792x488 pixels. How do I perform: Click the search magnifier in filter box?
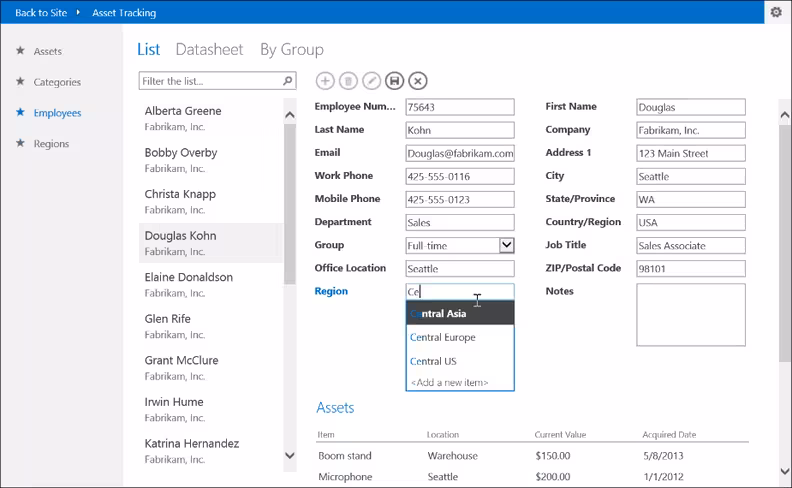(287, 81)
